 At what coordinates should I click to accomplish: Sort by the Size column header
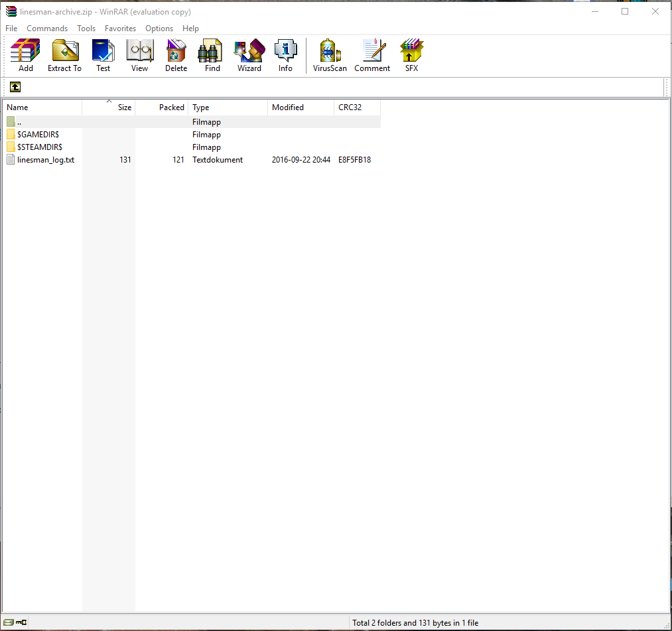108,107
